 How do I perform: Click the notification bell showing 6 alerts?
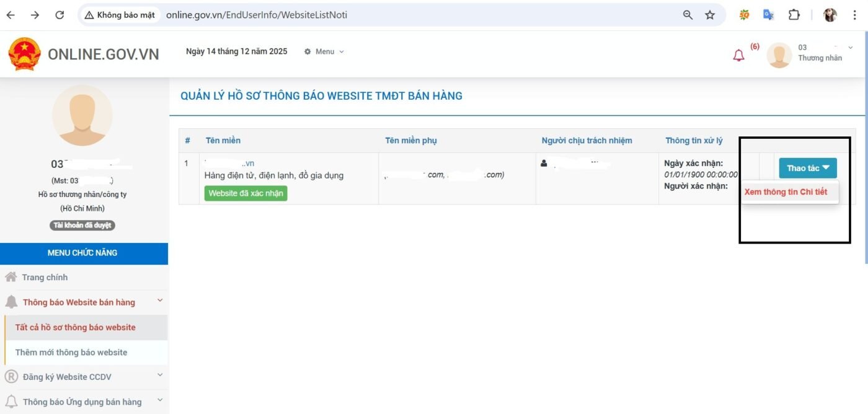click(738, 55)
